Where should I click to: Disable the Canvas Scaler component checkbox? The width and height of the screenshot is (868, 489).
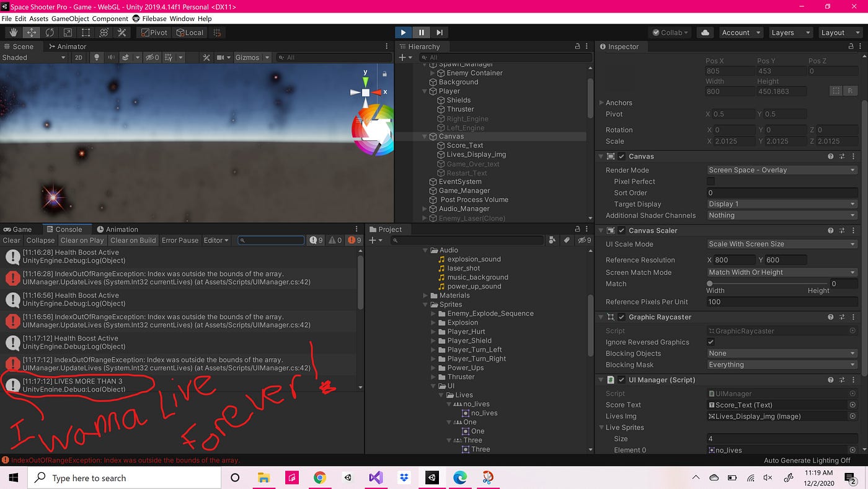point(622,230)
